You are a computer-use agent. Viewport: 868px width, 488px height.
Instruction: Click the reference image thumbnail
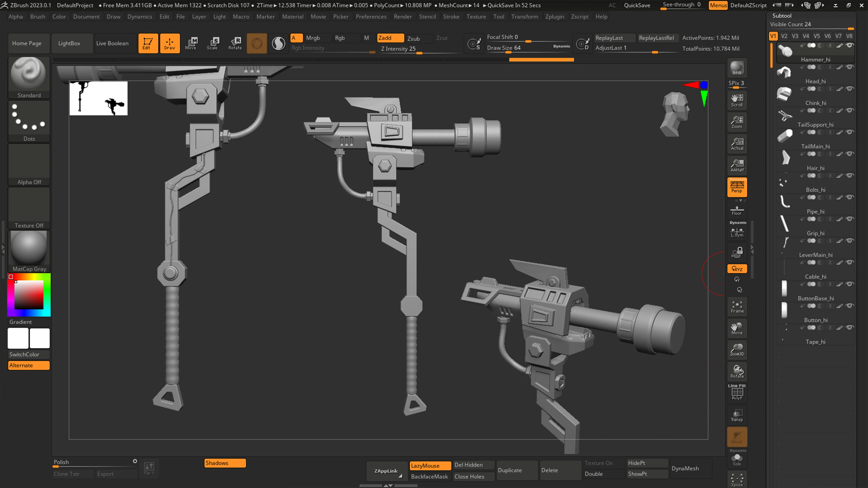pos(98,98)
